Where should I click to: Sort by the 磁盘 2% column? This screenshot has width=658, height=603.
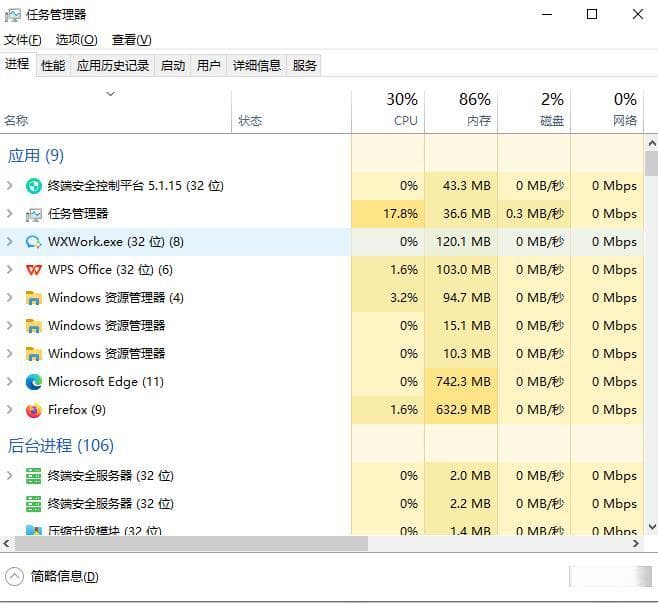(x=534, y=111)
